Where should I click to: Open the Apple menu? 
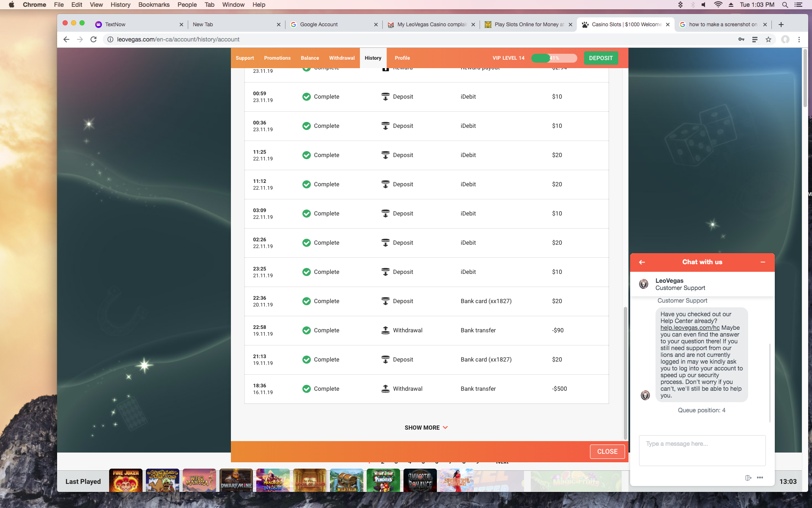[11, 5]
